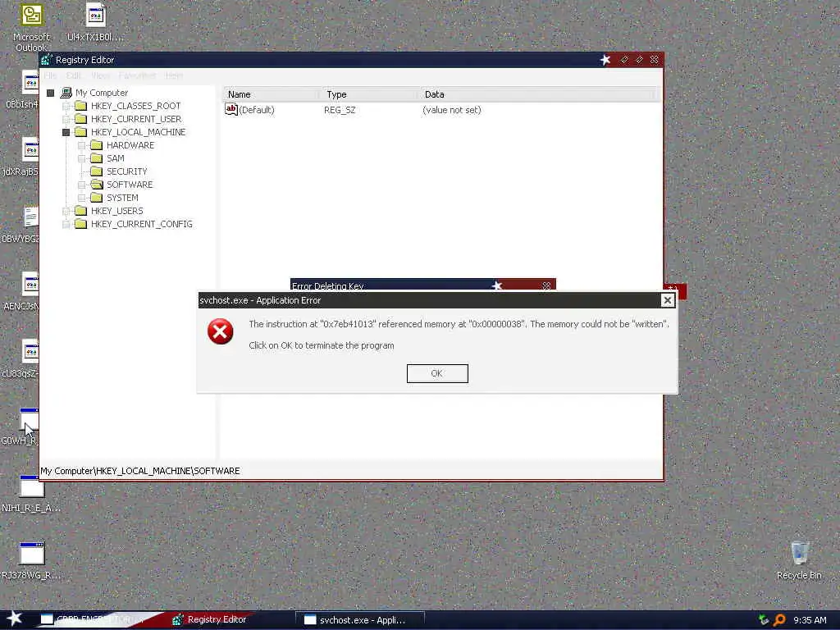Expand the HARDWARE key node

click(x=81, y=145)
